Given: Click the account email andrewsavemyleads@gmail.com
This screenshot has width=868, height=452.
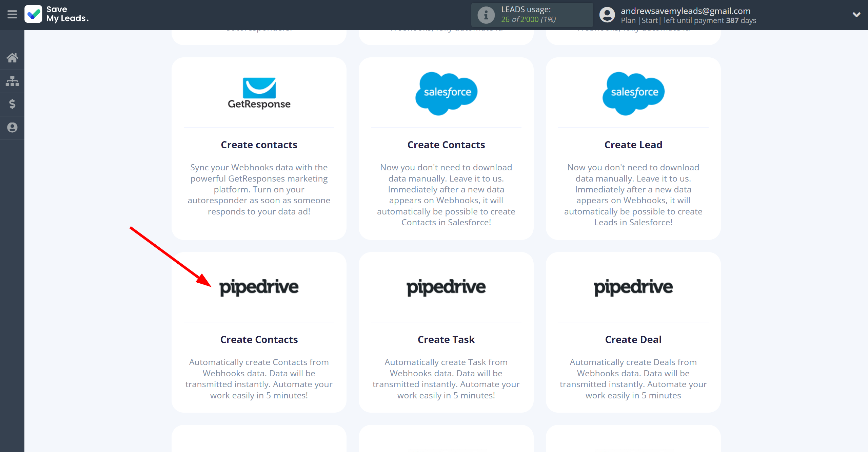Looking at the screenshot, I should coord(686,11).
